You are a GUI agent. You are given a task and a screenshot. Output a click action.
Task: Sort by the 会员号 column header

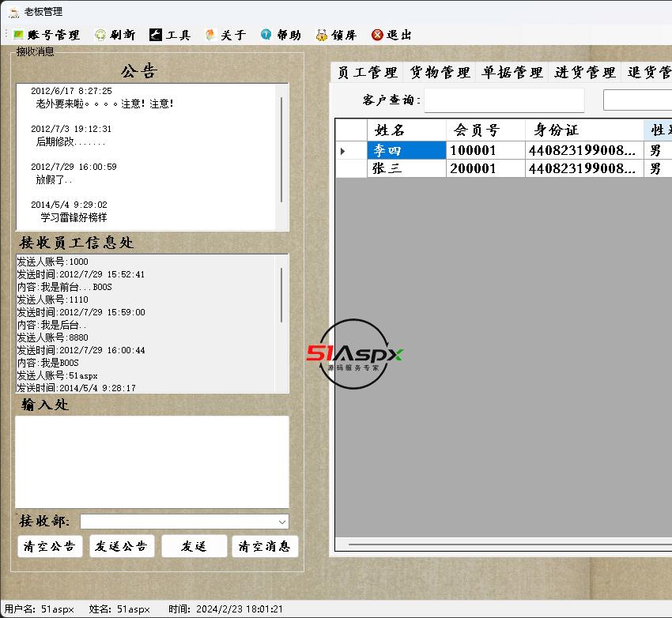point(485,130)
